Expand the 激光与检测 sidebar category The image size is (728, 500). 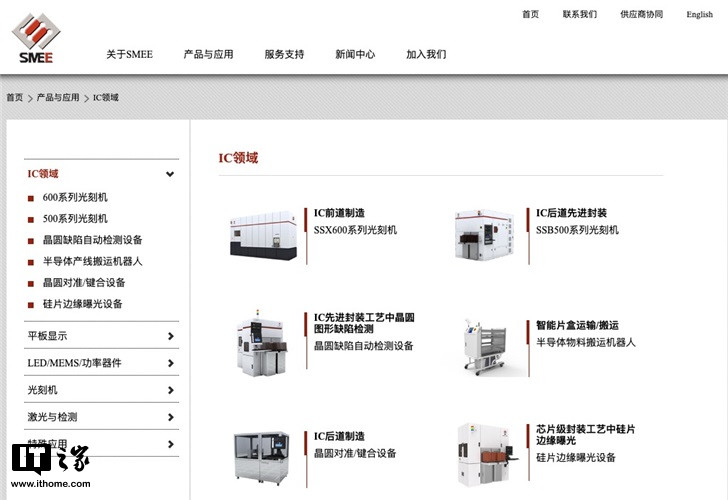click(x=171, y=417)
